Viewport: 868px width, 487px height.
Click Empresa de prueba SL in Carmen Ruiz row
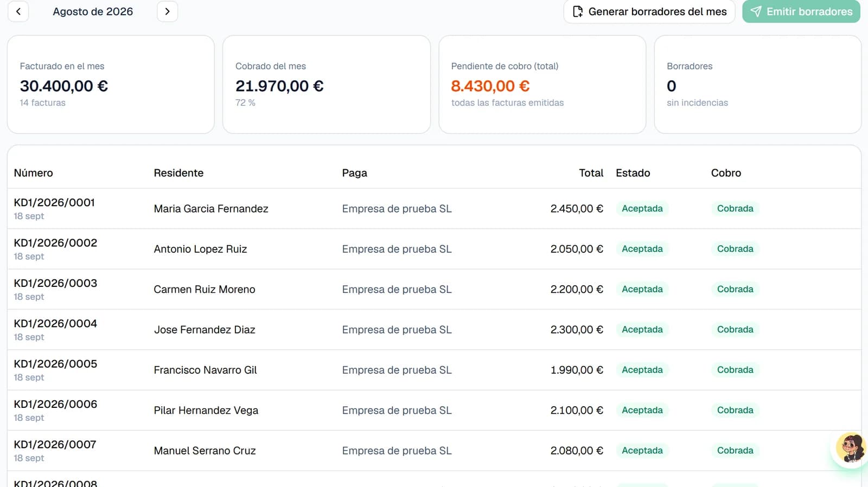pos(397,290)
